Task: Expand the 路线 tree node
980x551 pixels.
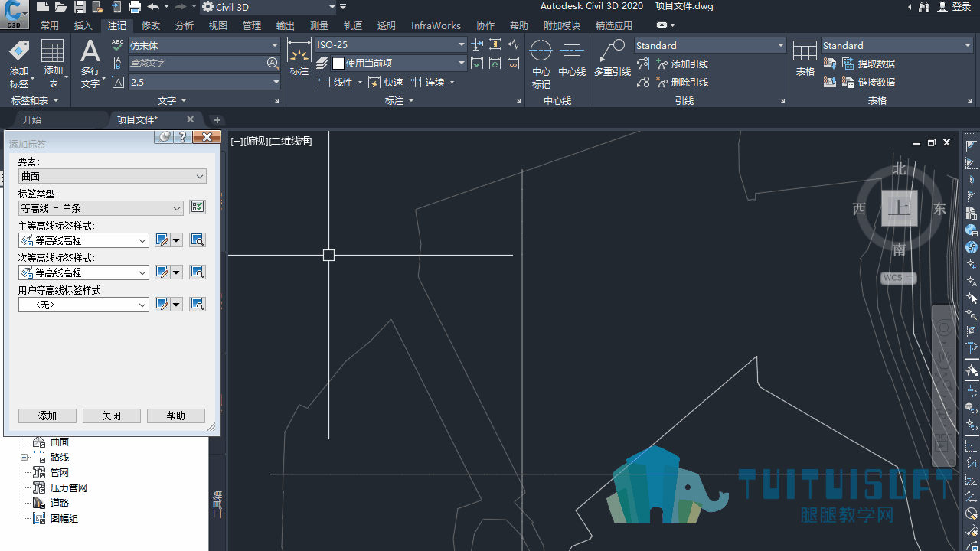Action: (x=24, y=457)
